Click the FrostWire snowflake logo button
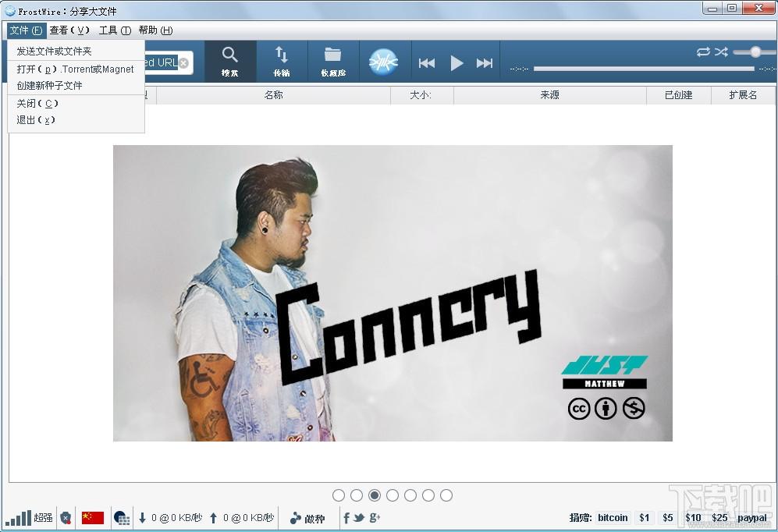Screen dimensions: 778x532 pos(383,62)
